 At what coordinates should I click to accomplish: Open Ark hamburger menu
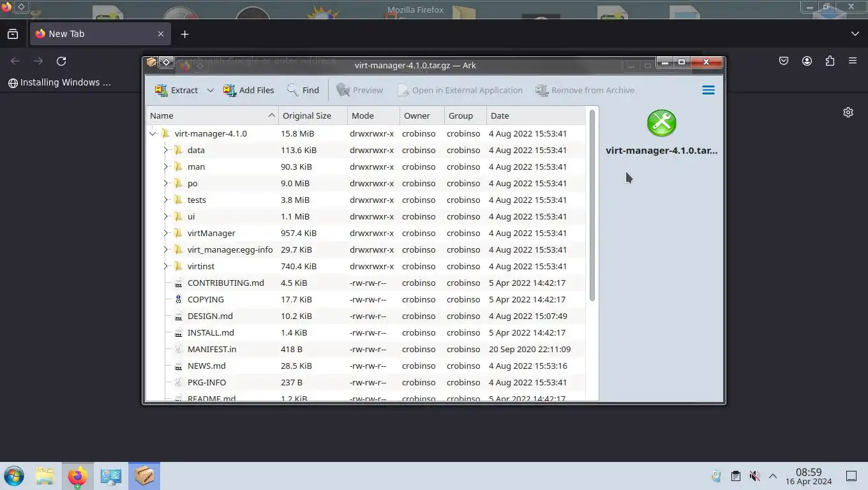click(x=708, y=90)
